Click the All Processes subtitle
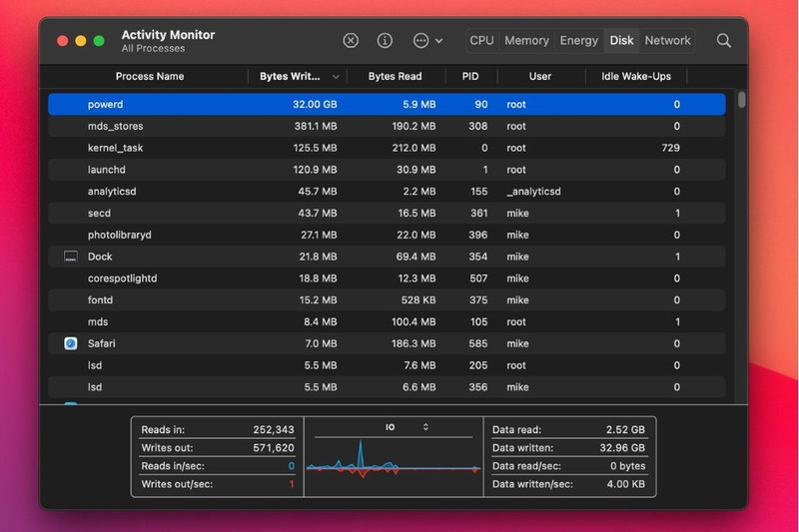Viewport: 799px width, 532px height. (x=153, y=48)
